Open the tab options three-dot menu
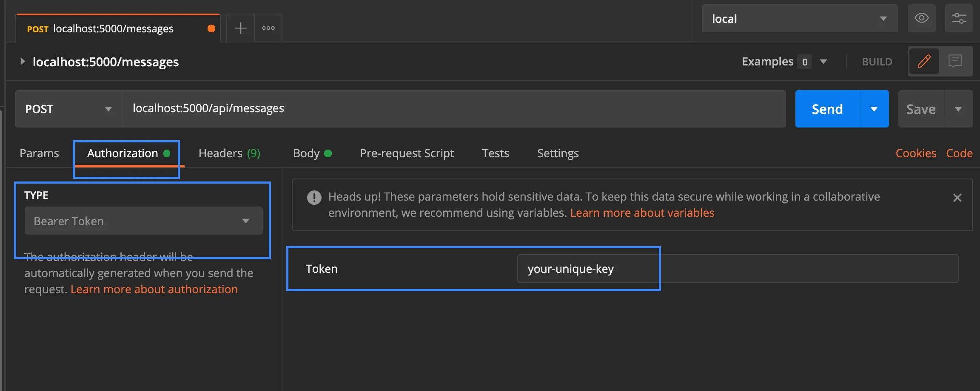The width and height of the screenshot is (980, 391). coord(268,28)
